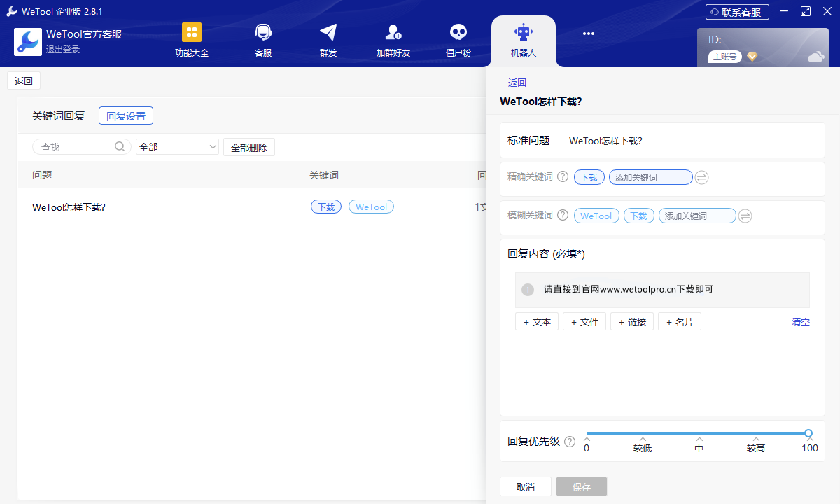840x504 pixels.
Task: Select the WeTool怎样下载? question row
Action: (x=251, y=207)
